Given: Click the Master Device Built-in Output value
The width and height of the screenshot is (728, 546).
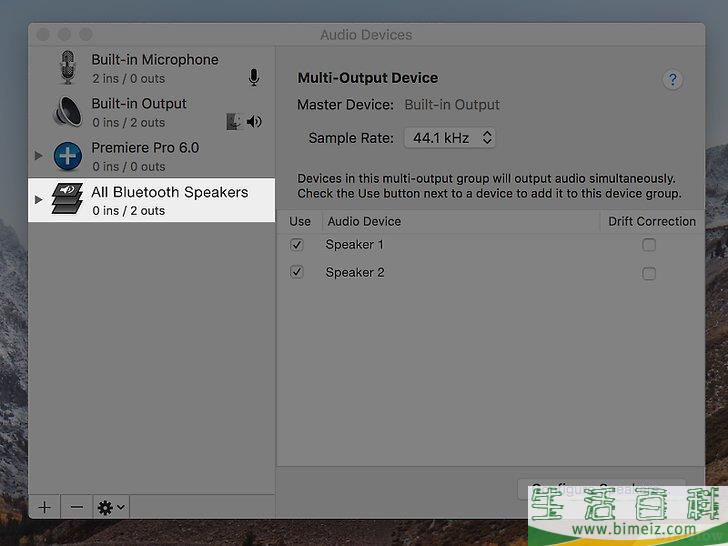Looking at the screenshot, I should coord(452,105).
